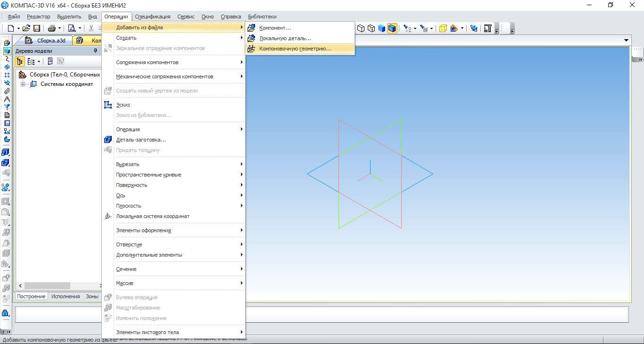Screen dimensions: 644x344
Task: Open the dropdown arrow beside Print preview
Action: [79, 28]
